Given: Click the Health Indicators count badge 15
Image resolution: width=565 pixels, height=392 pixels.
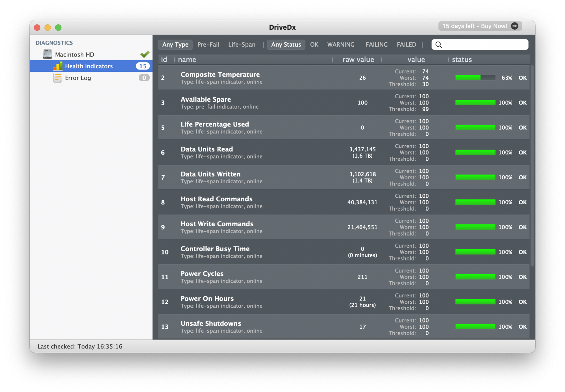Looking at the screenshot, I should tap(143, 66).
